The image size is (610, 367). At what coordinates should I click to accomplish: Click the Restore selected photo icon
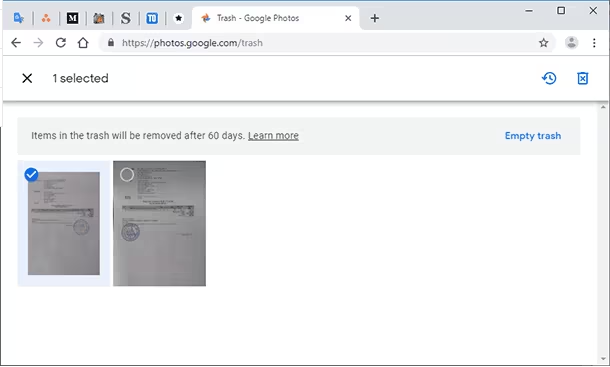549,78
